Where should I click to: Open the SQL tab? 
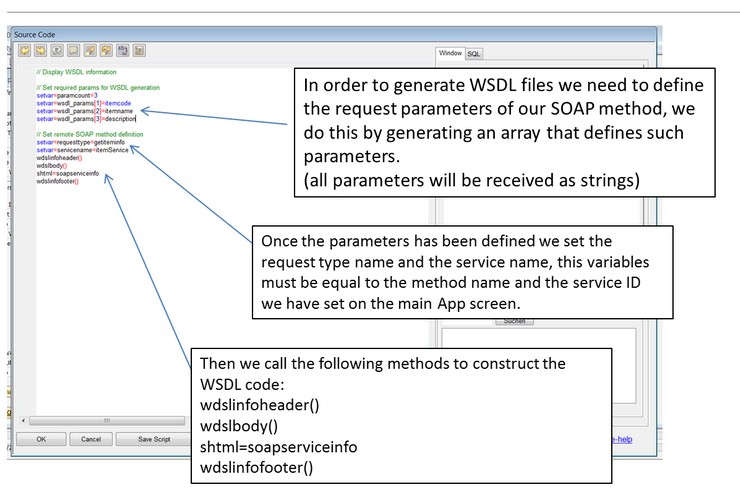coord(474,53)
